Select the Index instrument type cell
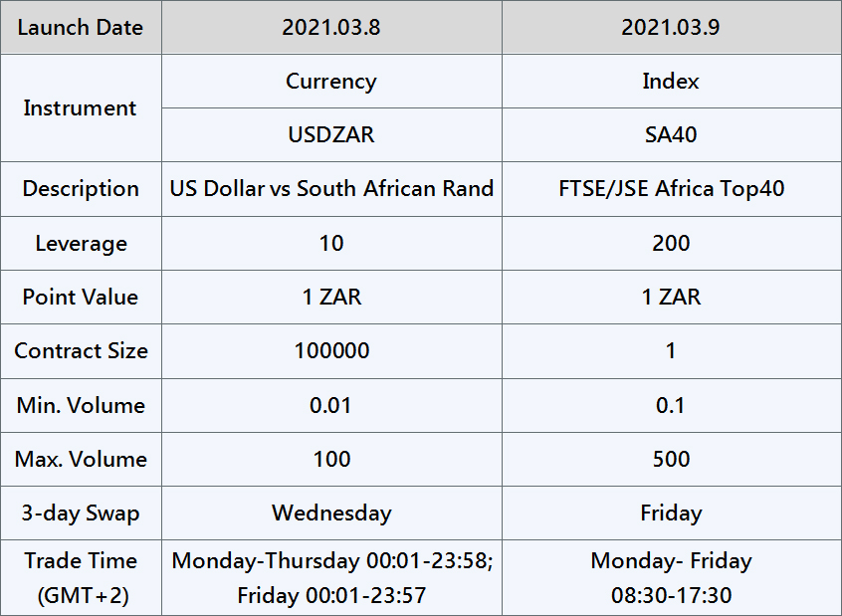 pyautogui.click(x=671, y=81)
